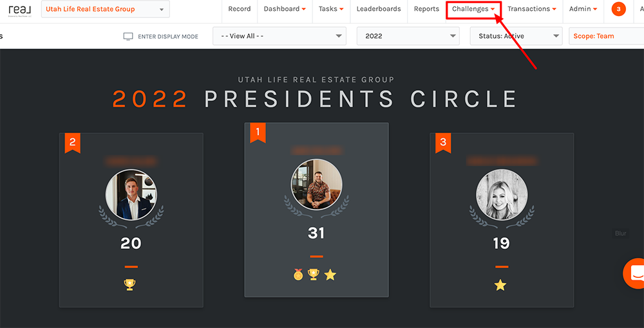
Task: Click the rank 3 ribbon badge
Action: [x=443, y=143]
